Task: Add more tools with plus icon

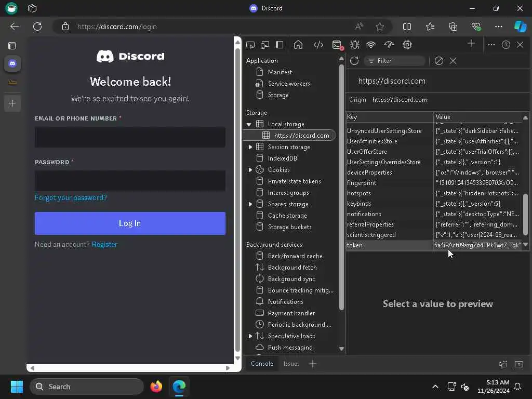Action: coord(471,44)
